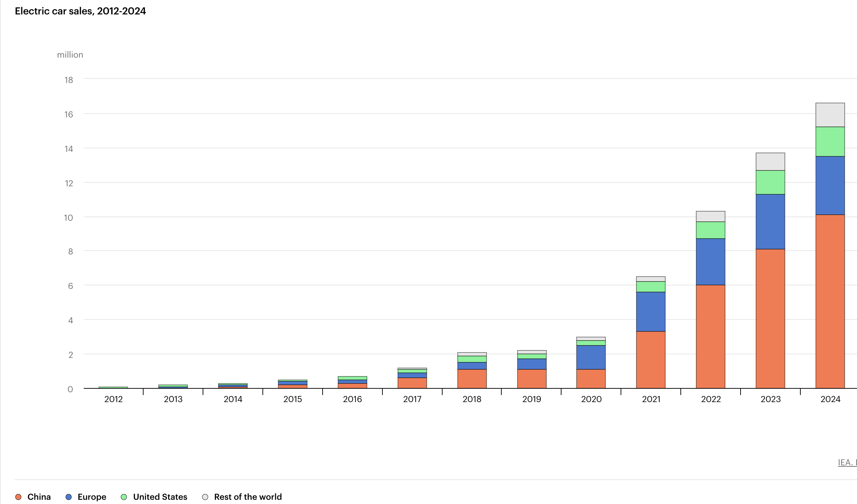The width and height of the screenshot is (857, 504).
Task: Click Europe segment of 2021 bar
Action: (650, 311)
